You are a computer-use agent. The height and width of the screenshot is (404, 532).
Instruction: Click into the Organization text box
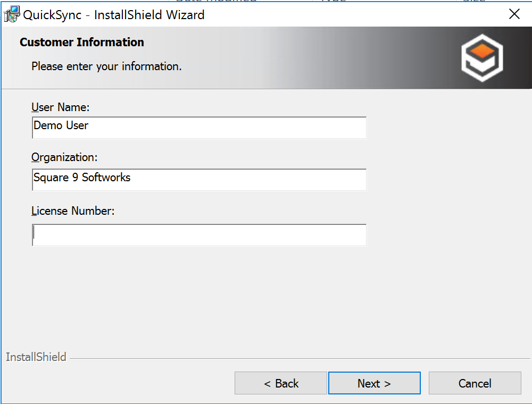click(199, 180)
